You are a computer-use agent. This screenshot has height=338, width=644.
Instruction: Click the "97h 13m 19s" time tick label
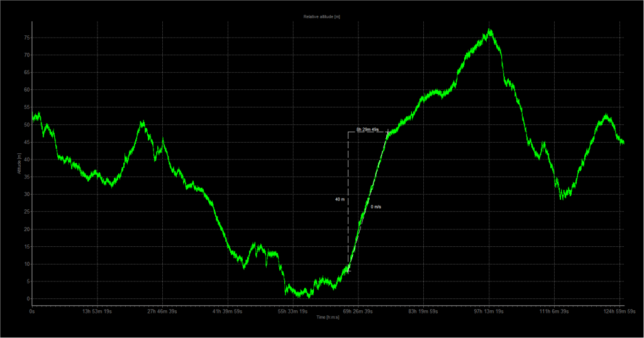coord(489,310)
